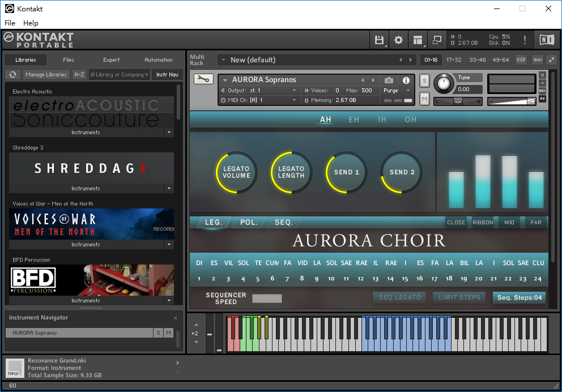The image size is (562, 392).
Task: Remove AURORA Sopranos with the header X
Action: pyautogui.click(x=542, y=75)
